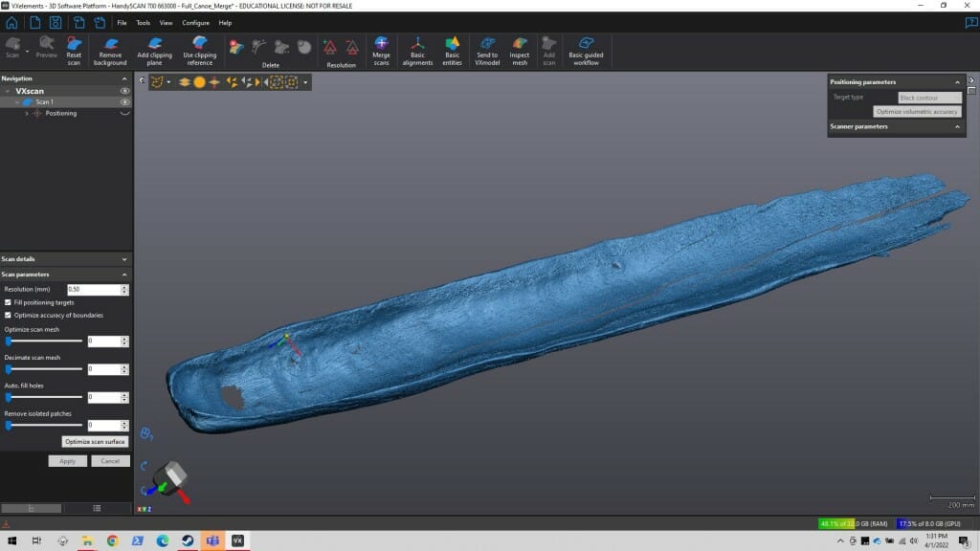
Task: Launch the Basic guided workflow
Action: click(x=585, y=50)
